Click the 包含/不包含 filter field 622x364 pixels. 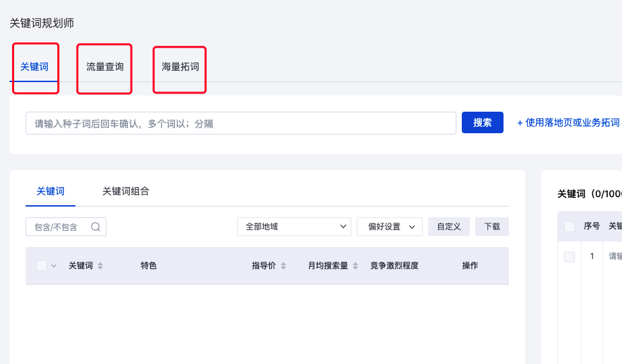click(66, 227)
